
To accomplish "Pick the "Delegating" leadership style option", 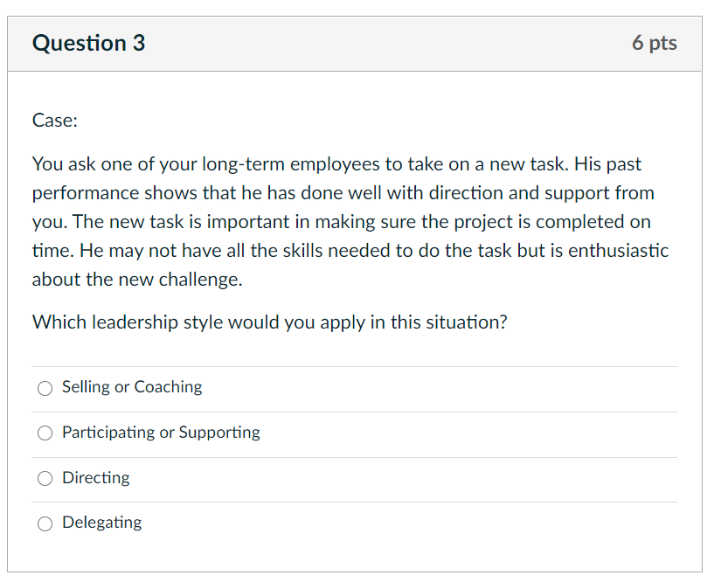I will click(x=45, y=523).
